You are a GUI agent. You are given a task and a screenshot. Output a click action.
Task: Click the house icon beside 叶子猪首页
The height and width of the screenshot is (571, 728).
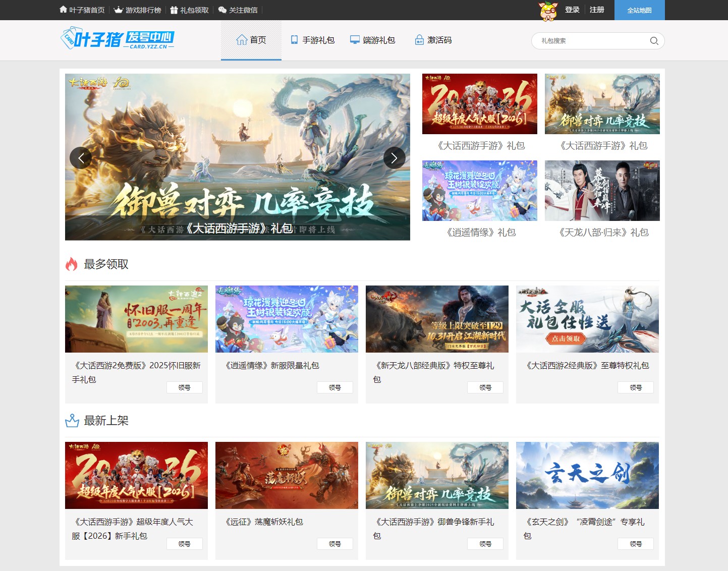pyautogui.click(x=63, y=10)
